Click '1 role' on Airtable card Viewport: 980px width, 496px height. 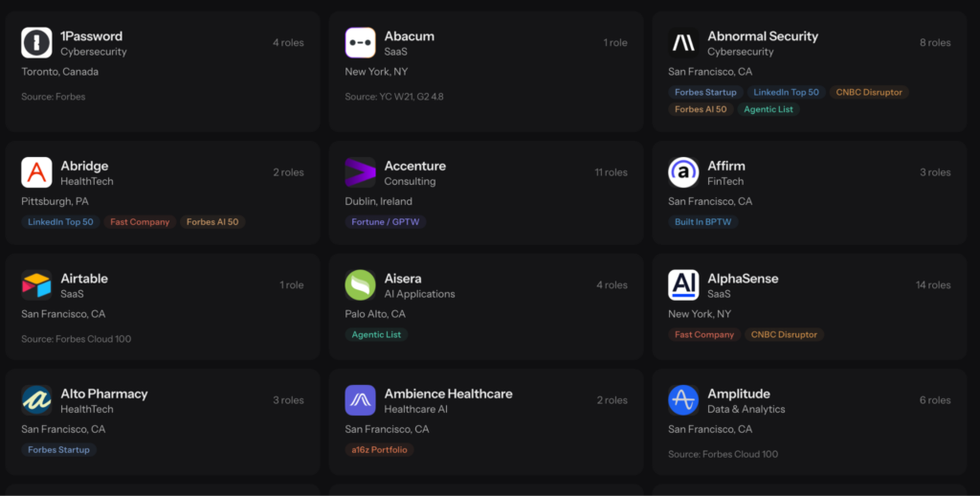(291, 284)
